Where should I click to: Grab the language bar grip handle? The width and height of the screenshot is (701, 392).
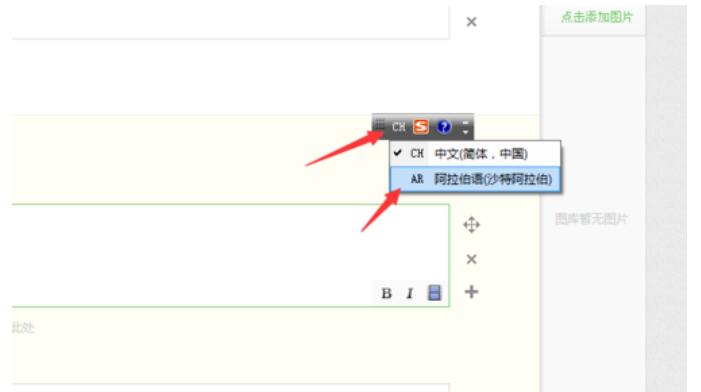click(x=379, y=125)
